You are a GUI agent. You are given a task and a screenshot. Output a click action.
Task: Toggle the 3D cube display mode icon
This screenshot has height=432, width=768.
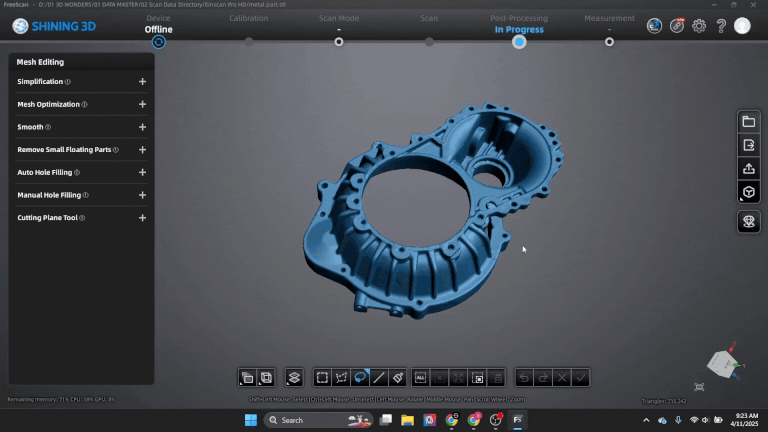coord(748,191)
